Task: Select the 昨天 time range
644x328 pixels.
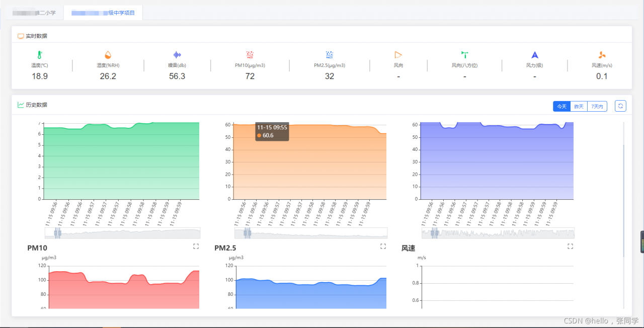Action: tap(579, 106)
